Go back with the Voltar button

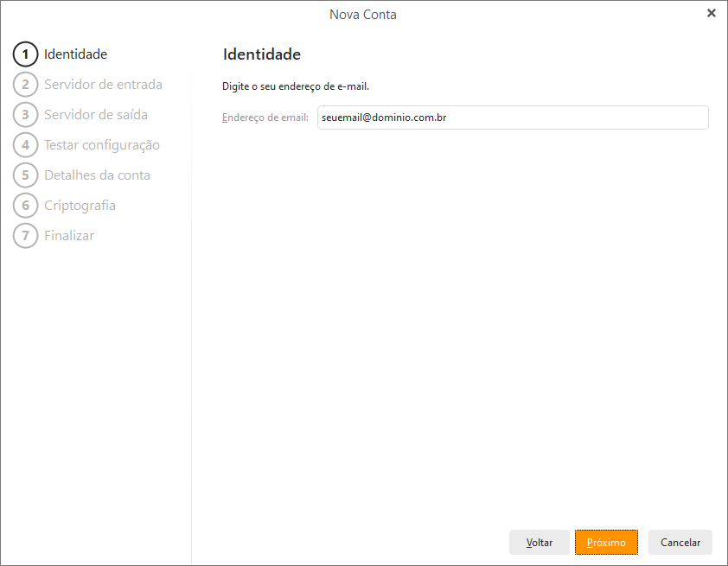pos(539,543)
